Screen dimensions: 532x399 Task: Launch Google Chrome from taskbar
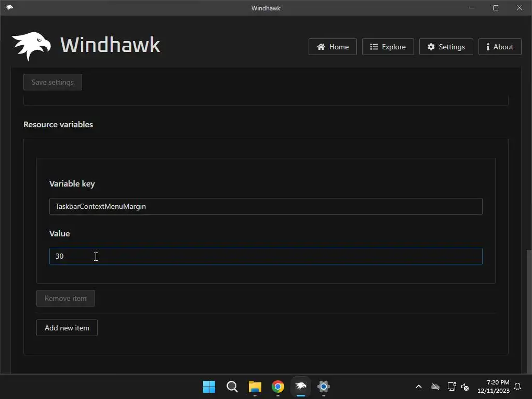278,387
